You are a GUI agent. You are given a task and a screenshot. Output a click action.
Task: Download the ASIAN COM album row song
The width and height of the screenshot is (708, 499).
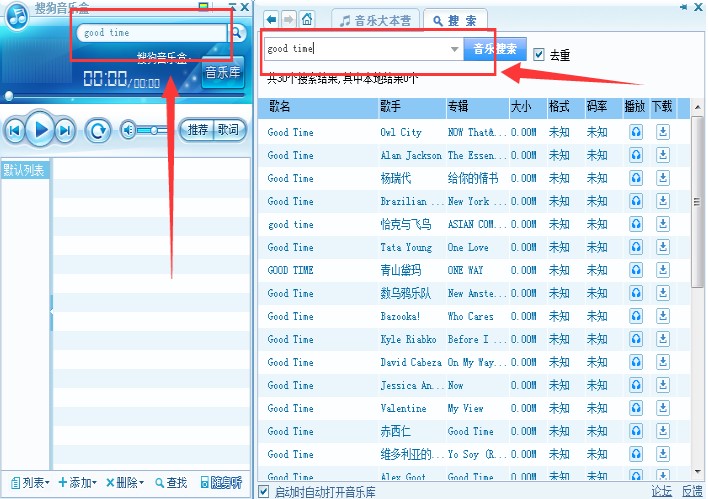pos(662,224)
